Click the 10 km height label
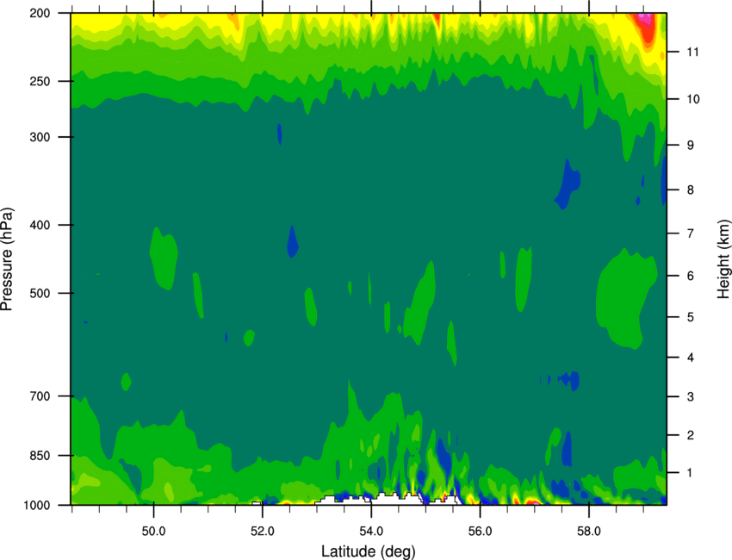Image resolution: width=732 pixels, height=560 pixels. coord(692,99)
